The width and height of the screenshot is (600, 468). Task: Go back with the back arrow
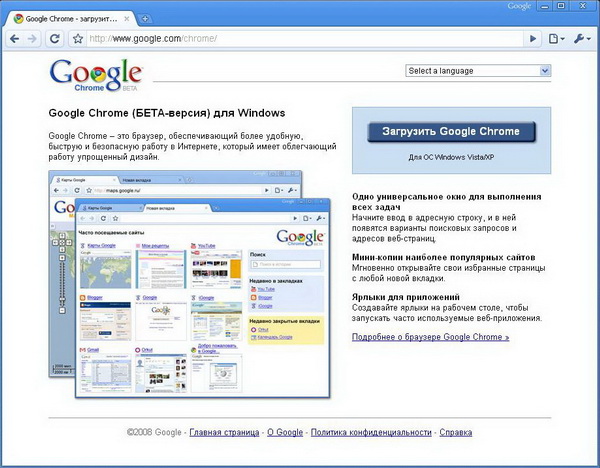pos(15,39)
